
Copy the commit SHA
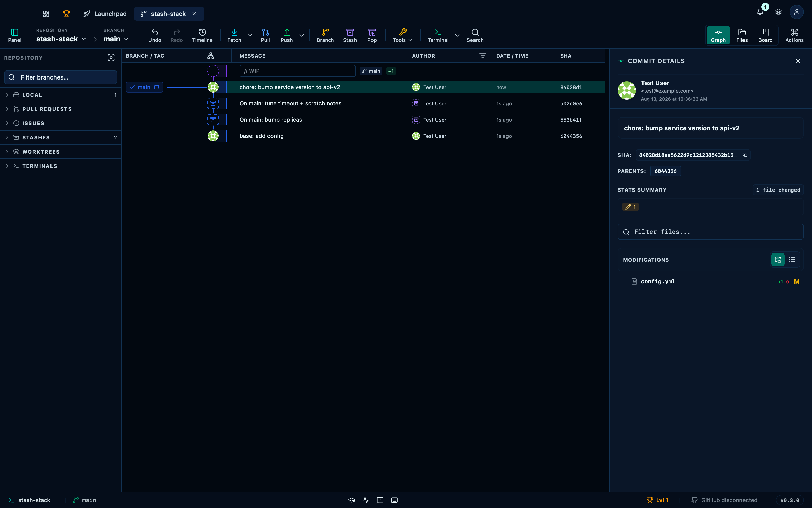click(745, 155)
